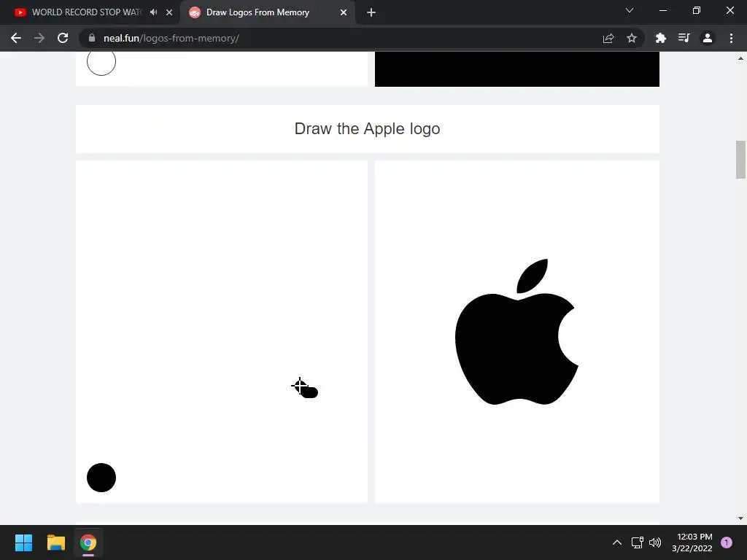The height and width of the screenshot is (560, 747).
Task: Click the drawn black blob on canvas
Action: [x=309, y=392]
